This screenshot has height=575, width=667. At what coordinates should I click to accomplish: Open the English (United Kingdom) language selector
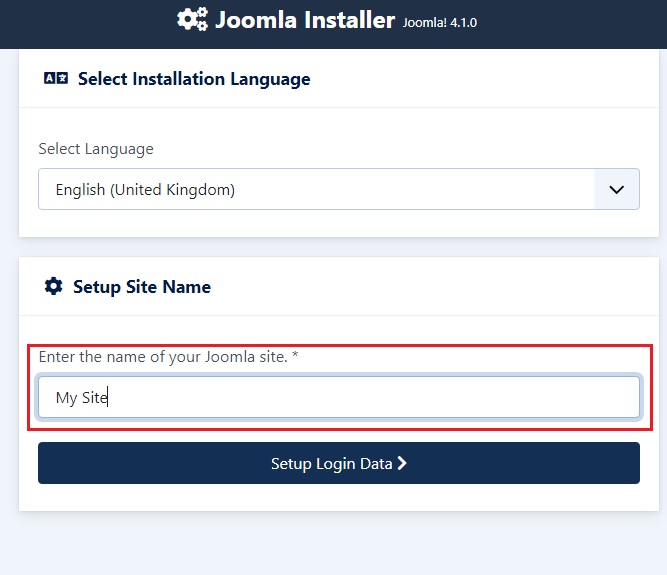[339, 189]
